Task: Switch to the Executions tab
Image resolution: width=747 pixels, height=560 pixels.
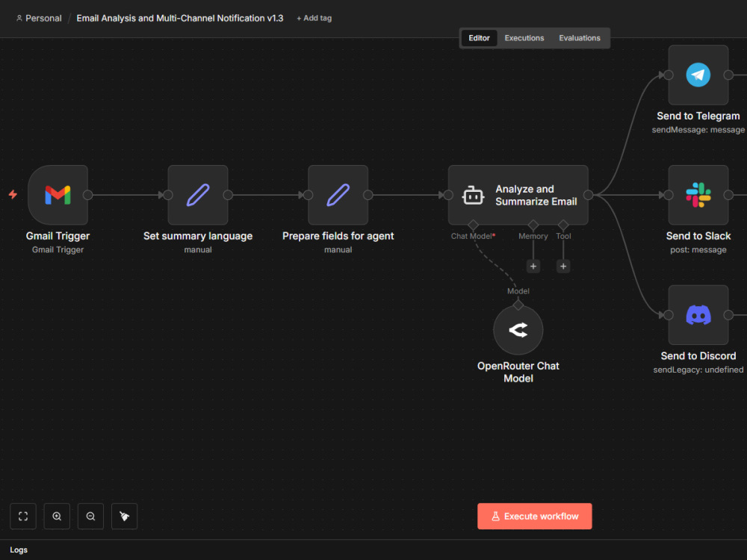Action: 524,38
